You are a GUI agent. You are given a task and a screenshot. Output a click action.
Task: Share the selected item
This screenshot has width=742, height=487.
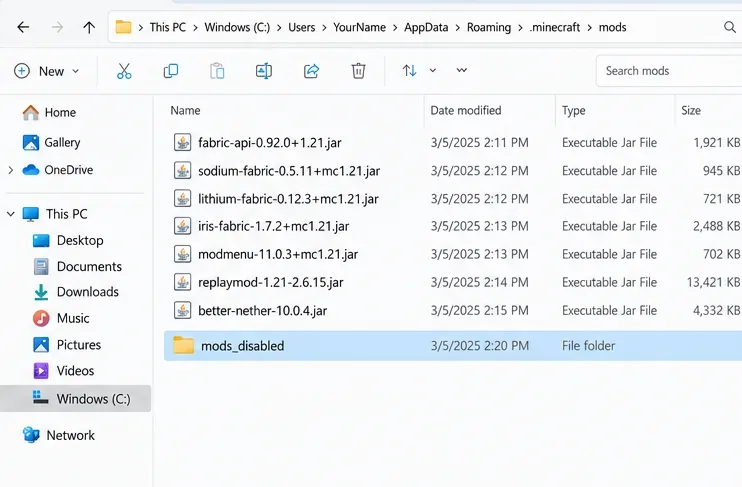[x=311, y=71]
